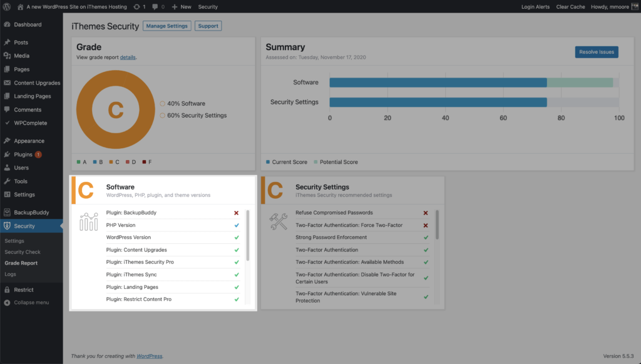Click the plus New icon in admin bar

pos(175,7)
